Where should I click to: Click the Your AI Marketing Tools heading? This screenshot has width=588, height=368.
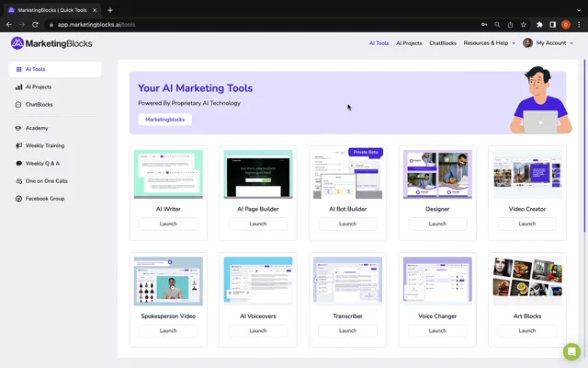[x=196, y=88]
